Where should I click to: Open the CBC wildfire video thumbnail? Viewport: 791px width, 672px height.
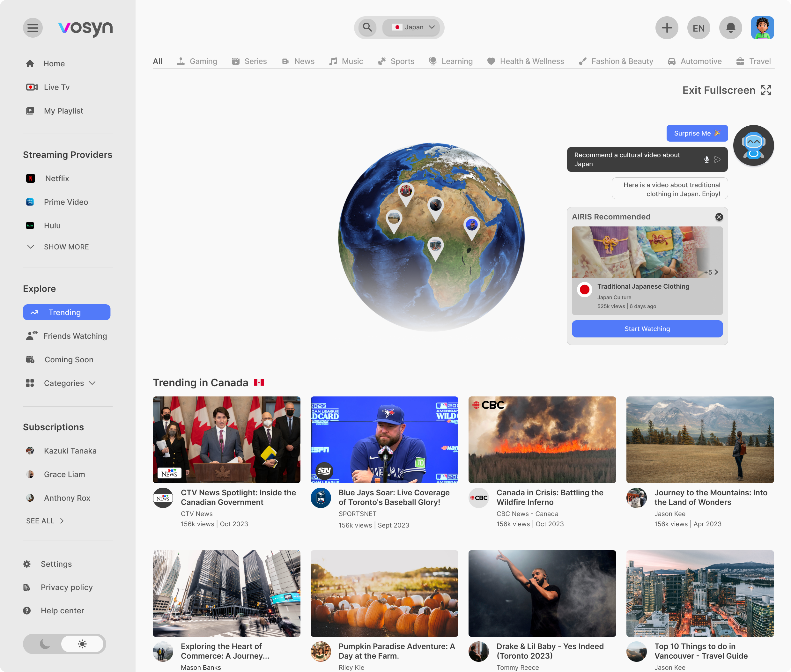pos(542,439)
